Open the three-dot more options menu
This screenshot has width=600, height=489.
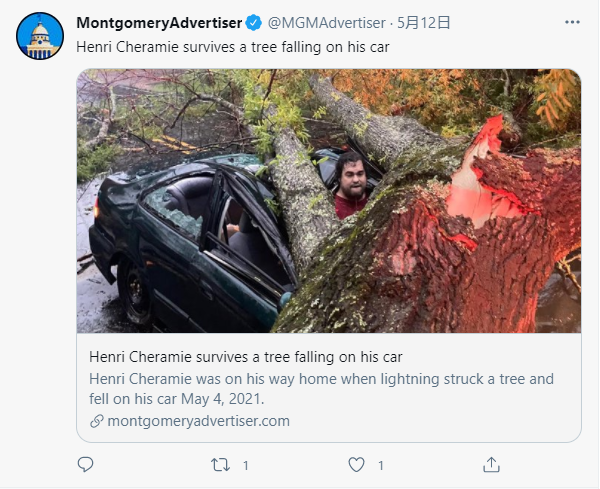[572, 22]
